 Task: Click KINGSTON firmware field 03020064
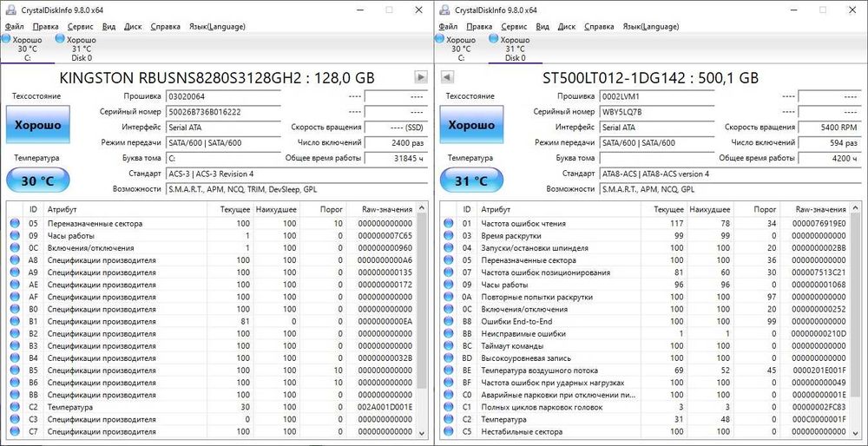pos(222,96)
